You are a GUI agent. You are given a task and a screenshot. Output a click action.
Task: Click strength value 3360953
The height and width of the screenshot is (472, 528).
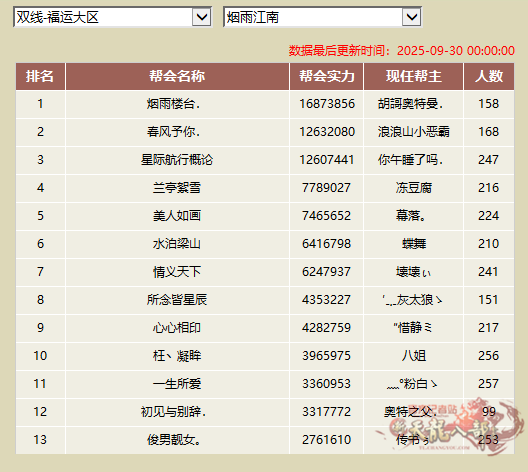326,383
